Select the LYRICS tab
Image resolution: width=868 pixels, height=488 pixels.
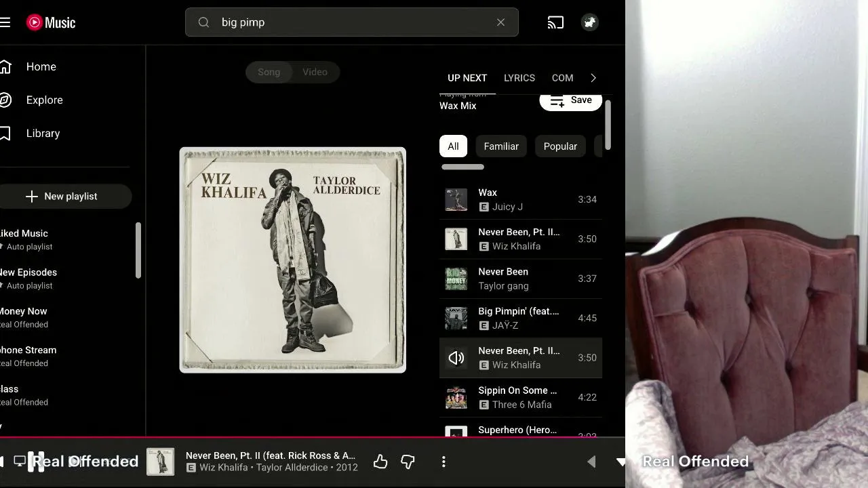coord(519,78)
